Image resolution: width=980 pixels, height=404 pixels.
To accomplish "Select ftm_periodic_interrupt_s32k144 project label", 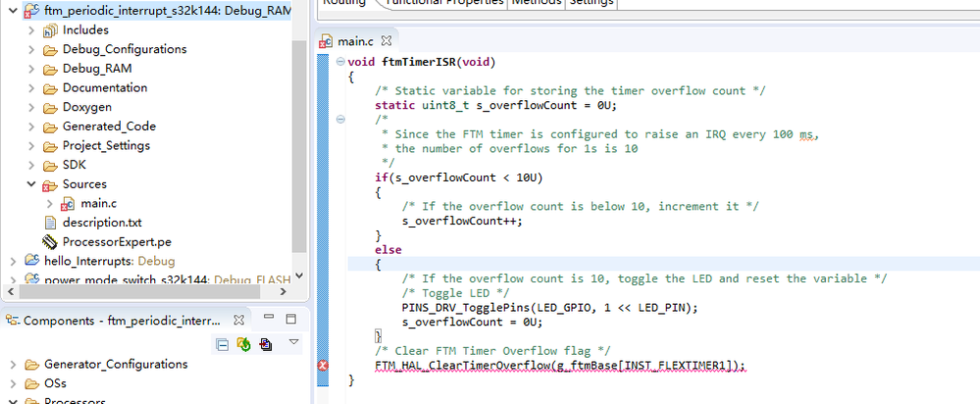I will point(167,11).
